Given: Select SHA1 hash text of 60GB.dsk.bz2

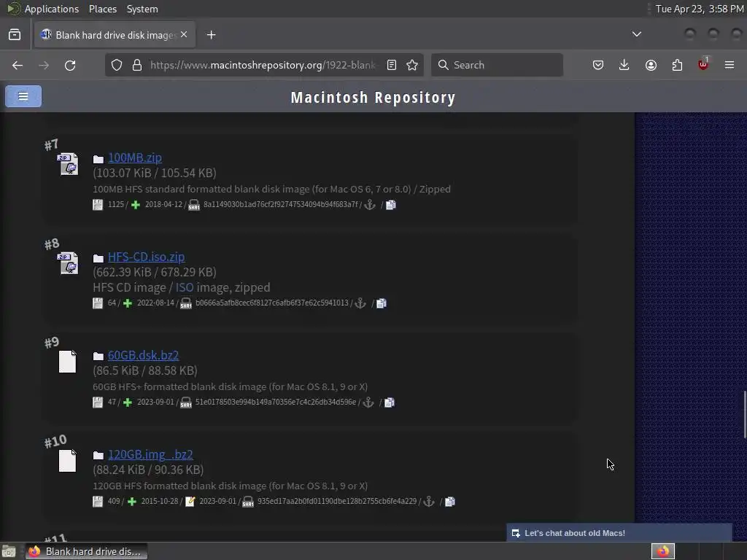Looking at the screenshot, I should pos(275,402).
